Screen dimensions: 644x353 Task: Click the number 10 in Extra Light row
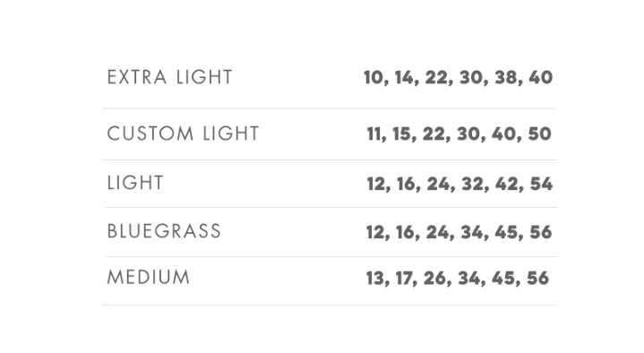pyautogui.click(x=374, y=77)
